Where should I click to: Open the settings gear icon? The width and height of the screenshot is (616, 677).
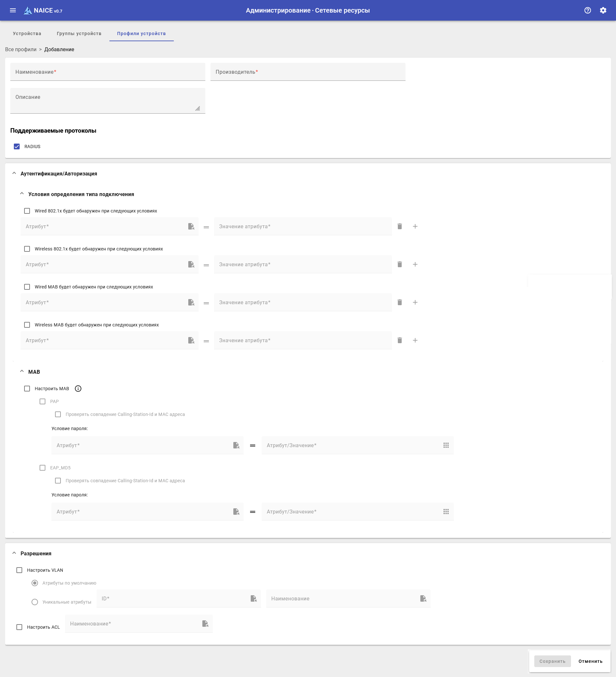coord(603,10)
